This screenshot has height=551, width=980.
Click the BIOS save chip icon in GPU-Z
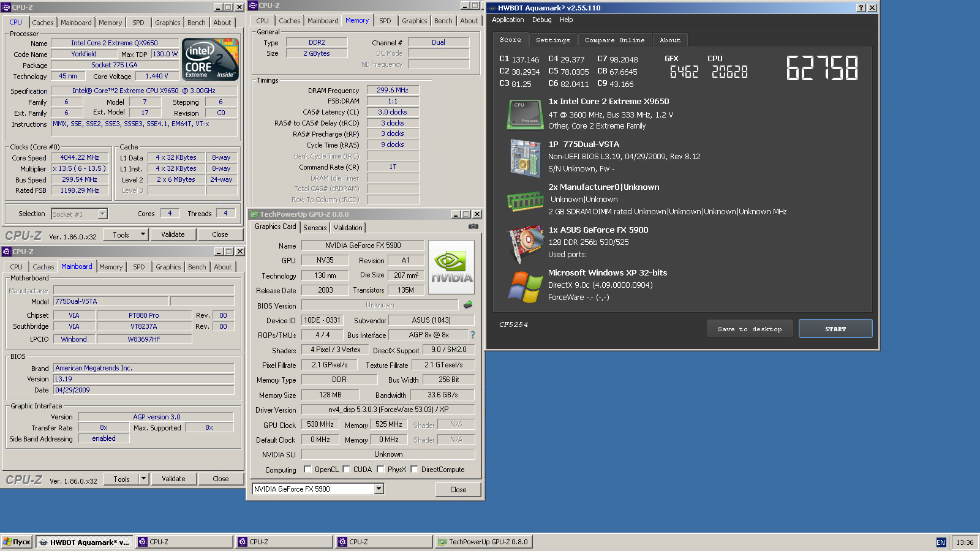pos(468,304)
